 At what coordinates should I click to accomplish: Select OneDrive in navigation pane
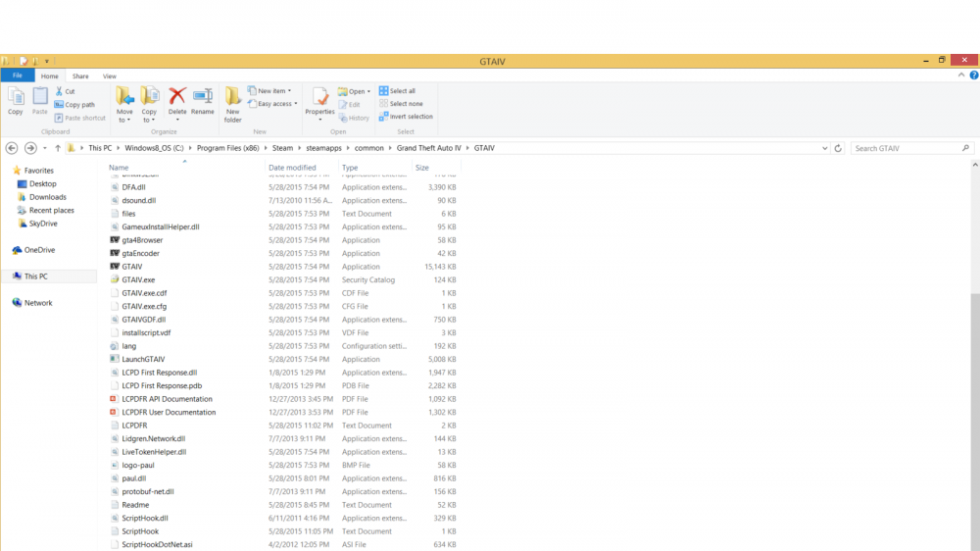(x=39, y=250)
